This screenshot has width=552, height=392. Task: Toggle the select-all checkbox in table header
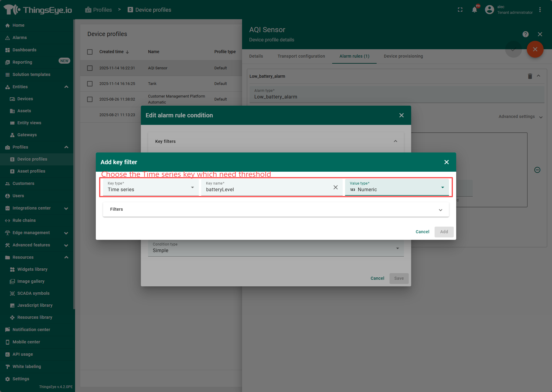(90, 52)
